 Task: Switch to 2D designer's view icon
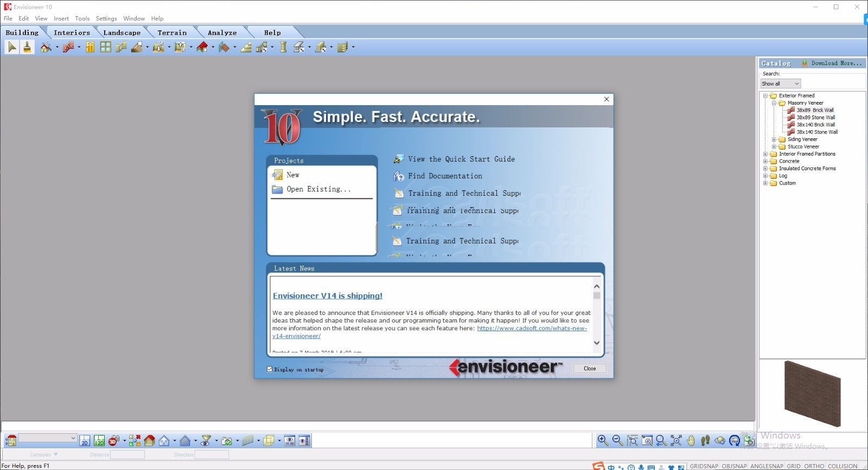(99, 441)
